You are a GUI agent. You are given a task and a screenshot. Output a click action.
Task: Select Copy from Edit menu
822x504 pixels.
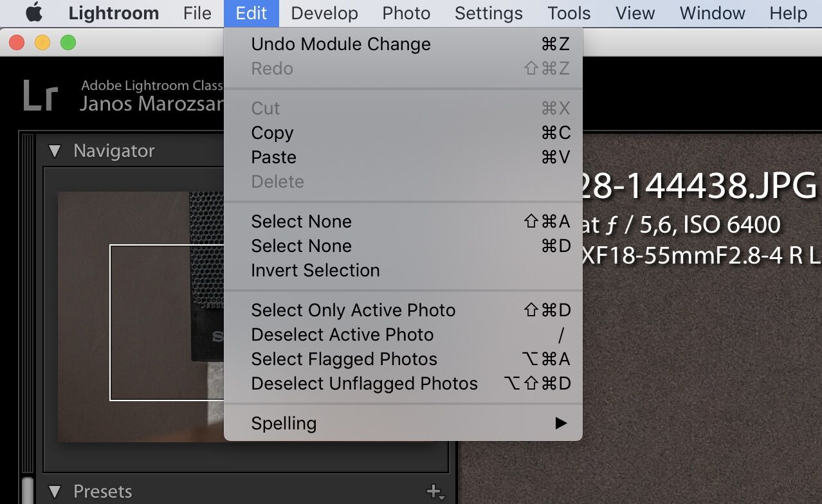click(272, 133)
